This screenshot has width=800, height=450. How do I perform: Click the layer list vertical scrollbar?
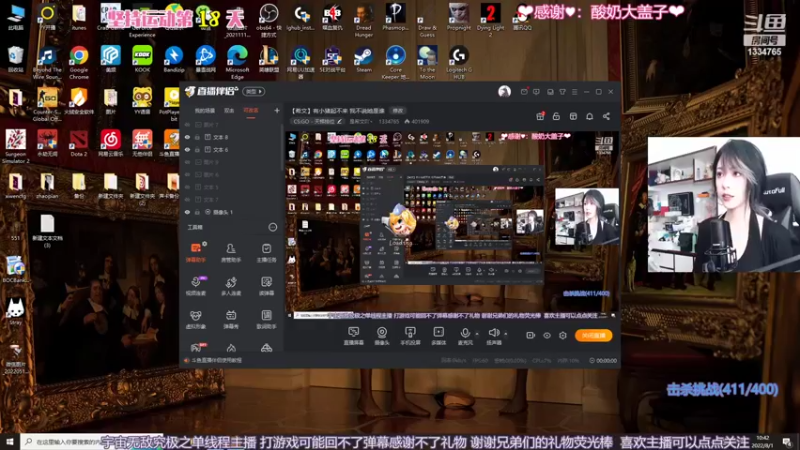pos(282,148)
